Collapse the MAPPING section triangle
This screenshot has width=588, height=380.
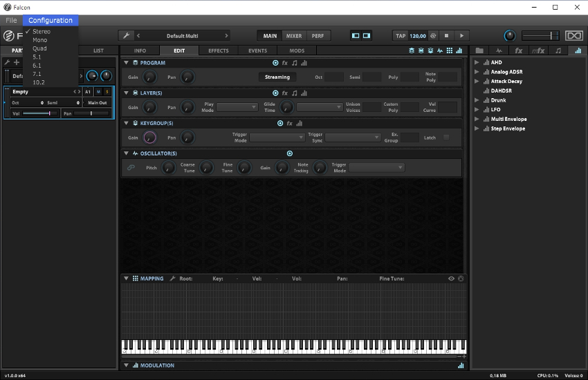[x=127, y=278]
